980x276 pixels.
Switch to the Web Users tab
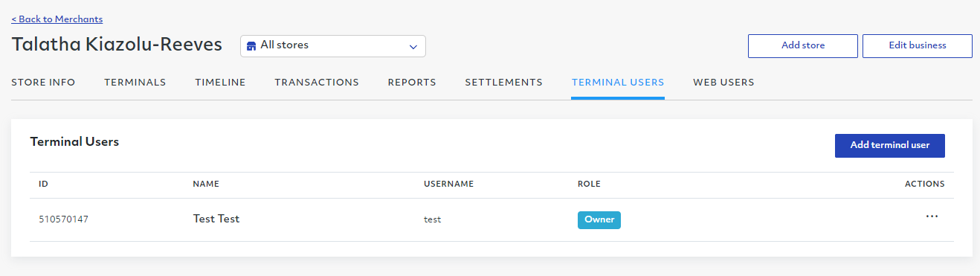click(x=723, y=83)
